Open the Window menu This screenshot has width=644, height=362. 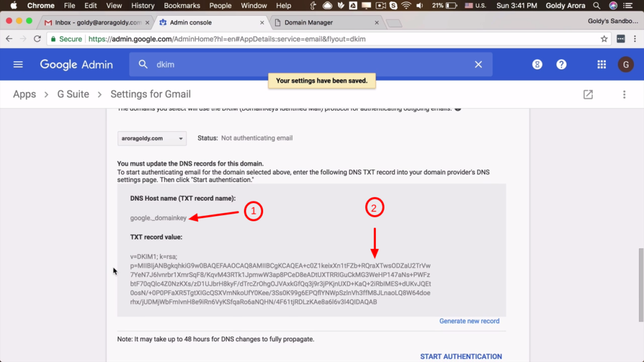pyautogui.click(x=254, y=6)
